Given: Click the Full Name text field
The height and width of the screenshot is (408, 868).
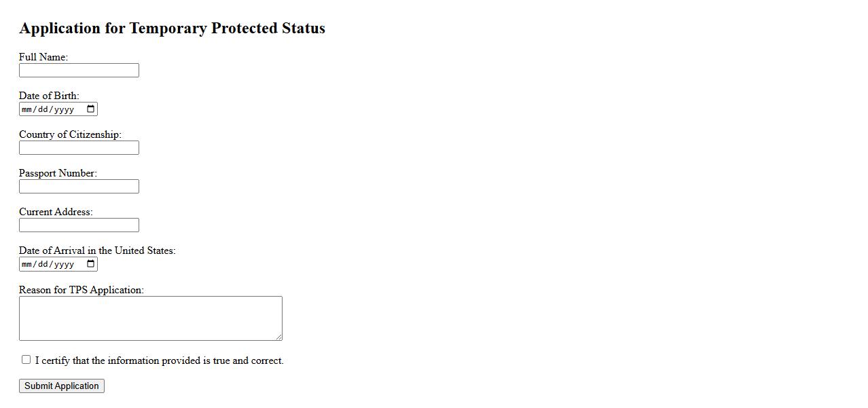Looking at the screenshot, I should [x=79, y=71].
